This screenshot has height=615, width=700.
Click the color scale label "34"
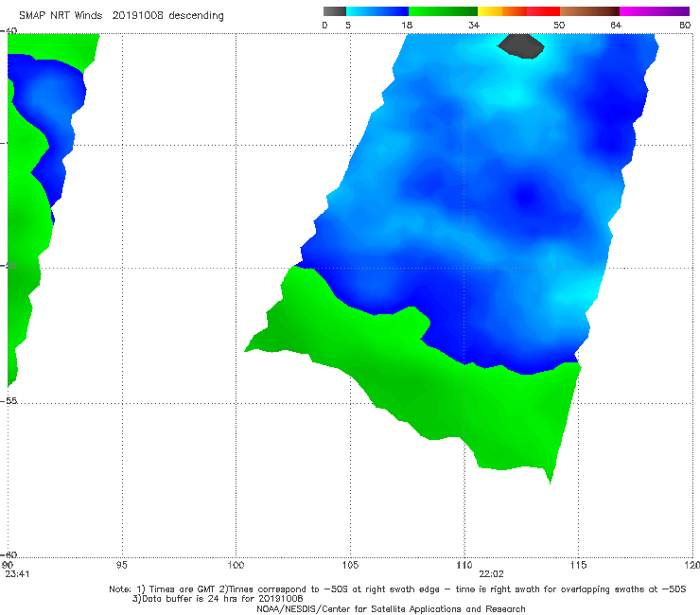(474, 25)
